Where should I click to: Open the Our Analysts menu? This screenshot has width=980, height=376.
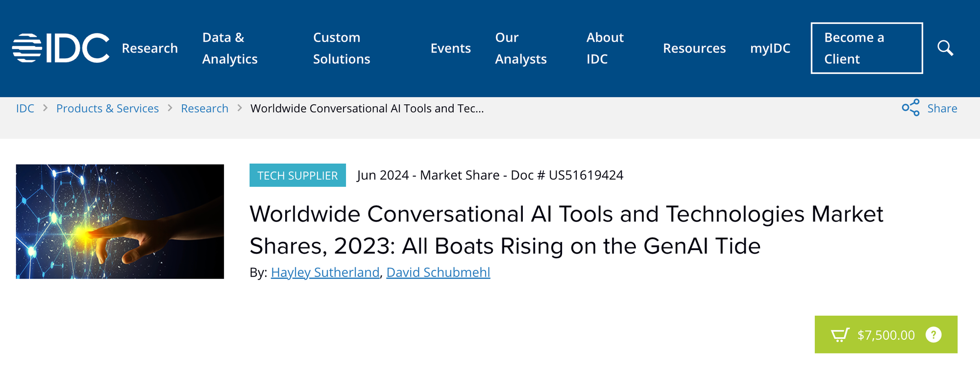pos(521,48)
